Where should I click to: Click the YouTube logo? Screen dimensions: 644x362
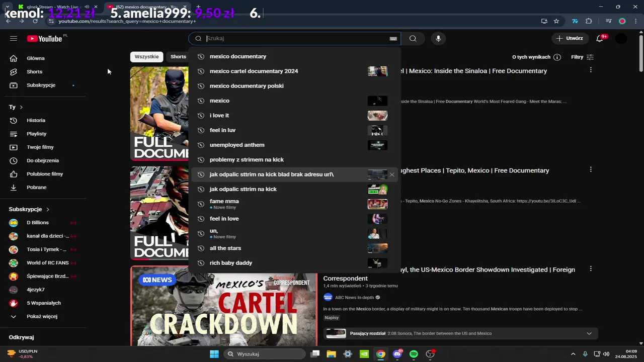[x=44, y=39]
